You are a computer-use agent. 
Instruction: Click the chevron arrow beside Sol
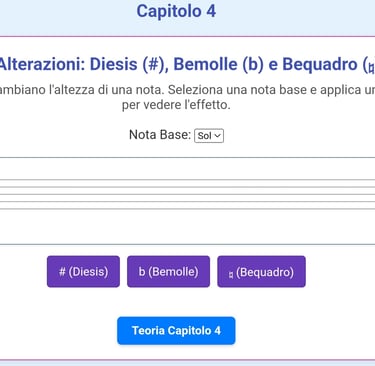coord(217,136)
